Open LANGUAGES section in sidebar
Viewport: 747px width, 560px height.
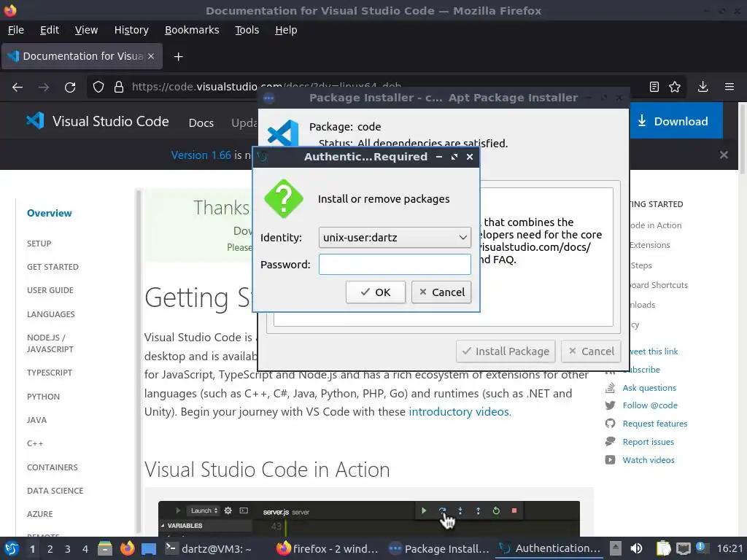(x=50, y=314)
